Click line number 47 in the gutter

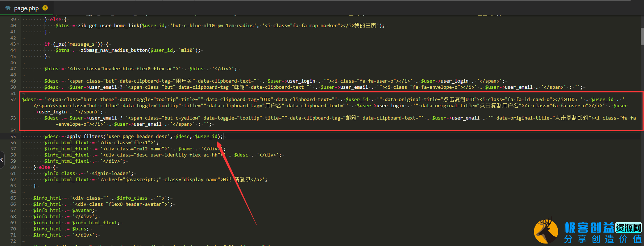(x=13, y=69)
